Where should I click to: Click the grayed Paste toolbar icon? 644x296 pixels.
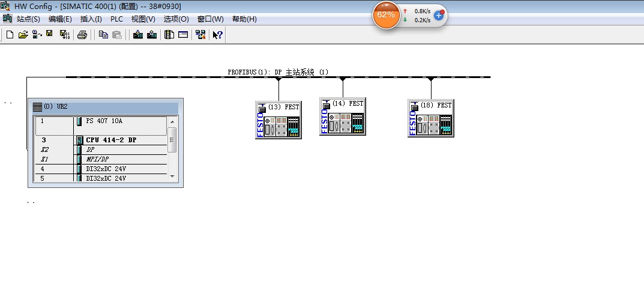(117, 35)
